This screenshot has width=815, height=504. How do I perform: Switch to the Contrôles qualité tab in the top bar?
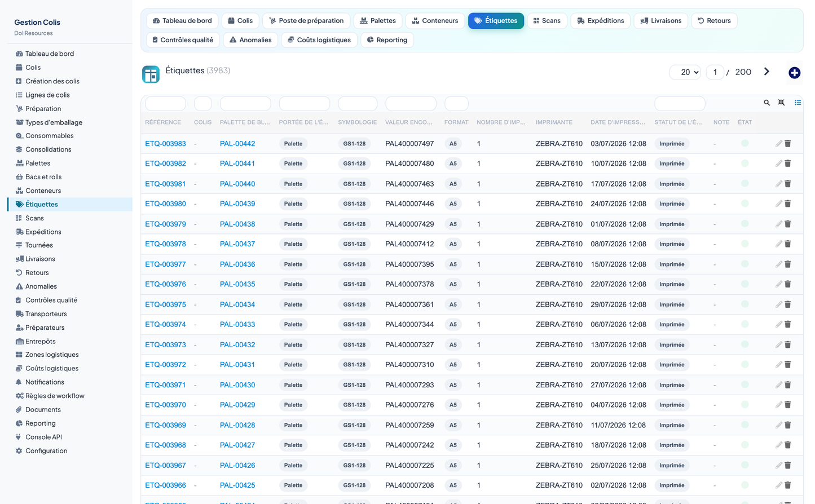click(x=183, y=40)
